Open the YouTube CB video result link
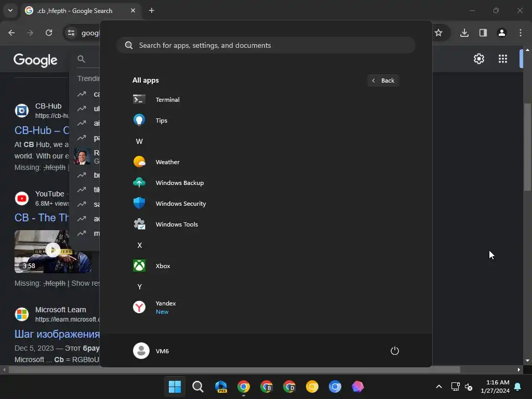This screenshot has height=399, width=532. (x=42, y=218)
